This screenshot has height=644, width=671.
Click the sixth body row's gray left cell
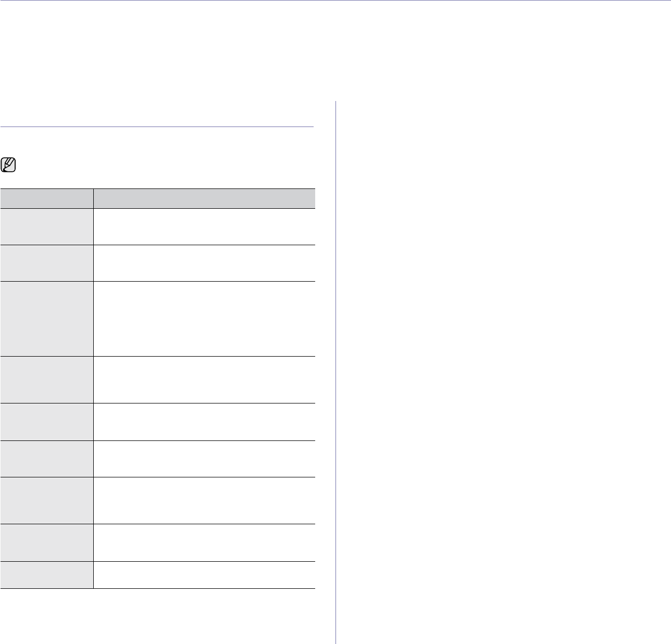47,459
